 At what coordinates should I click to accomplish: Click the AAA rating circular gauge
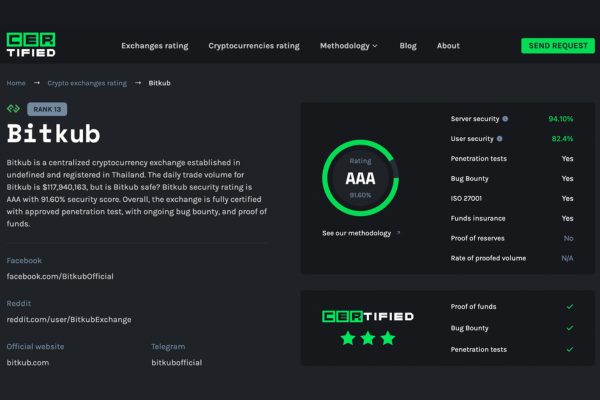tap(360, 178)
